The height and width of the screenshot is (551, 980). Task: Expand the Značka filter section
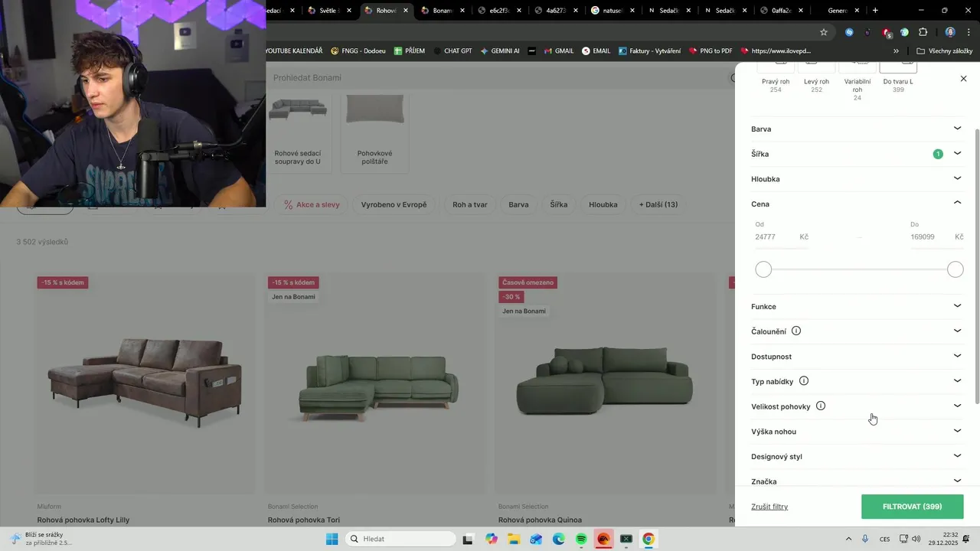(856, 481)
